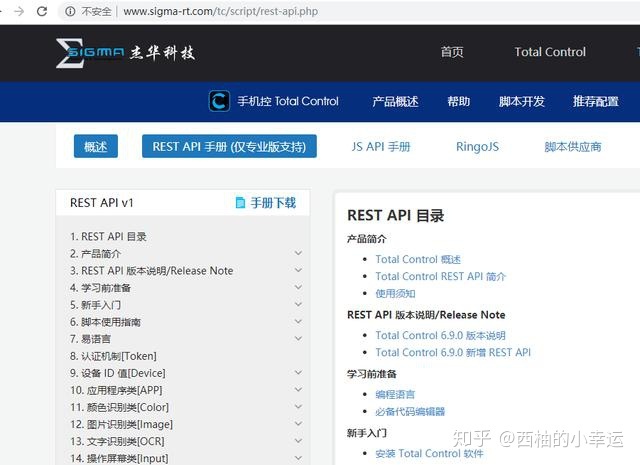Open the RingoJS tab
The height and width of the screenshot is (465, 640).
477,147
